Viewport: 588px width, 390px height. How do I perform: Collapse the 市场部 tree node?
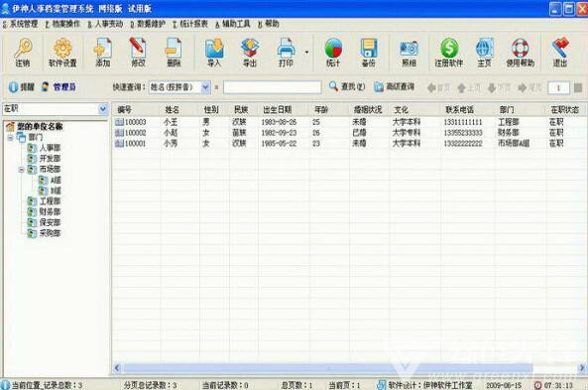coord(22,170)
